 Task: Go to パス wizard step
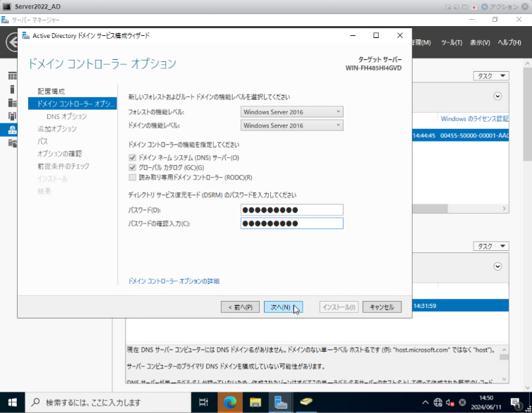43,141
